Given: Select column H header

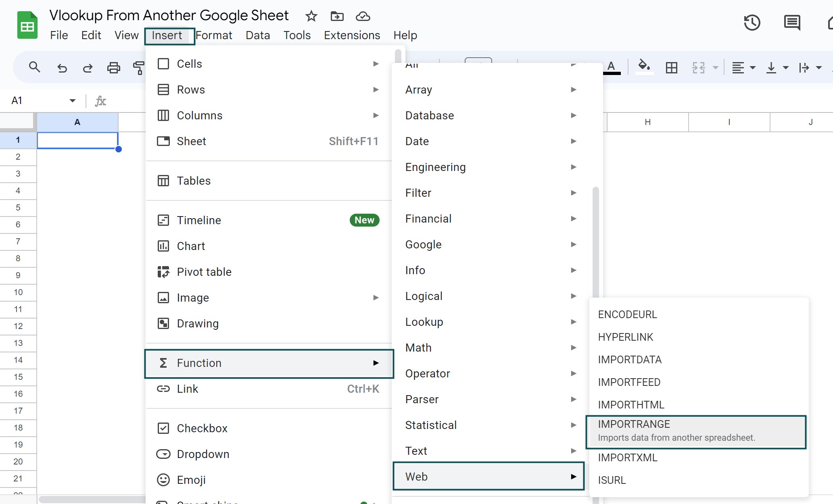Looking at the screenshot, I should click(x=647, y=122).
